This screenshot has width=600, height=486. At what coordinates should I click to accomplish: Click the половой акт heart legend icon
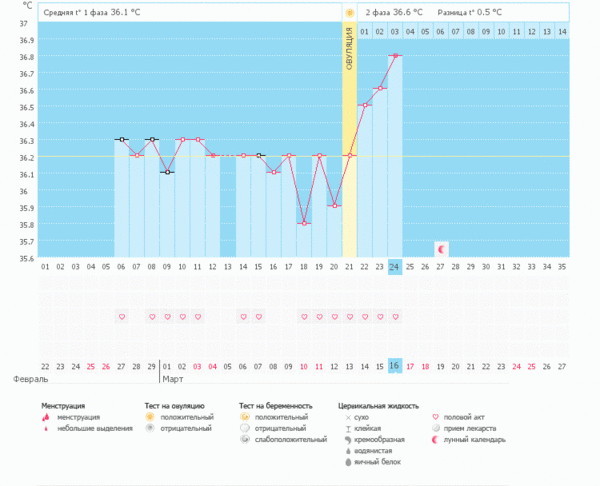tap(435, 417)
